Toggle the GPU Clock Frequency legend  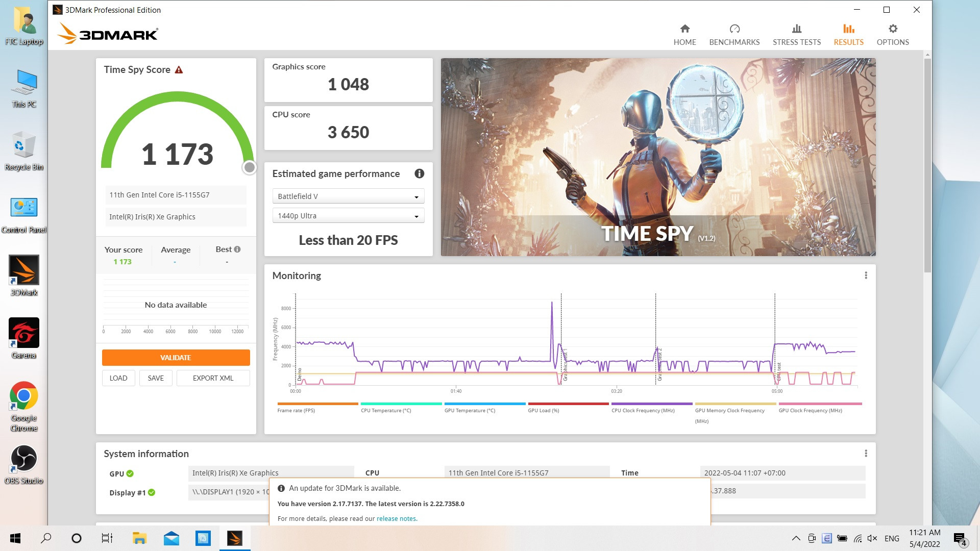(820, 407)
